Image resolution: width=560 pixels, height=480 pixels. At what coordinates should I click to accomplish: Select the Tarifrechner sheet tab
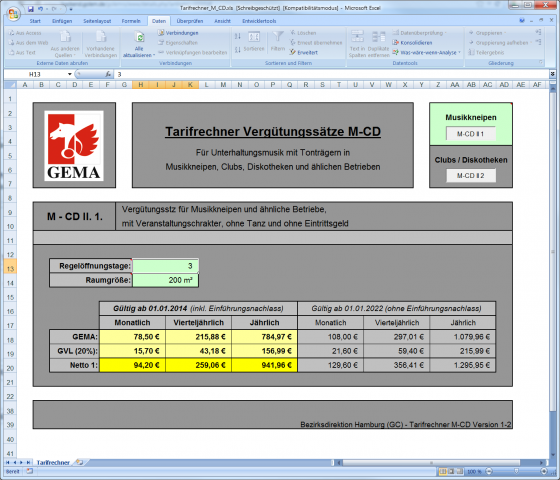click(53, 462)
